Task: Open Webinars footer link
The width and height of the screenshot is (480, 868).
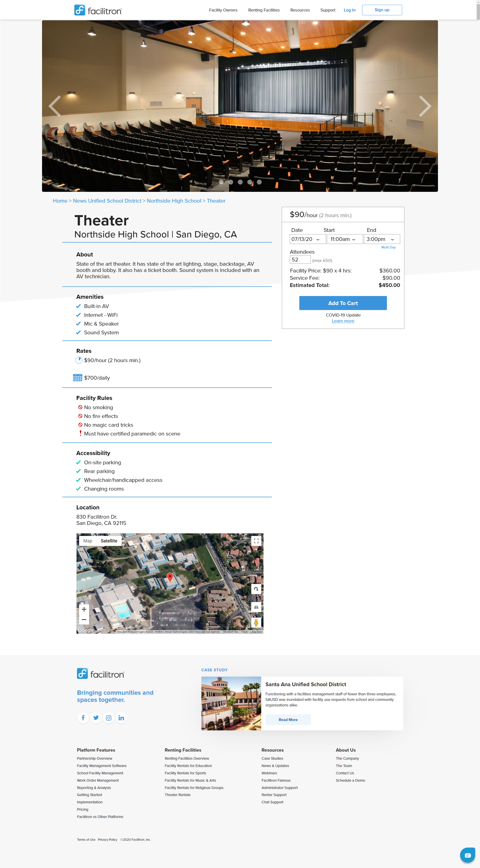Action: point(269,773)
